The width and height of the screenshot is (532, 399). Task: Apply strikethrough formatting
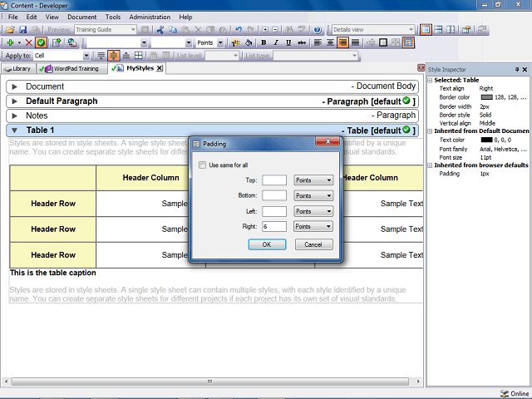[301, 42]
